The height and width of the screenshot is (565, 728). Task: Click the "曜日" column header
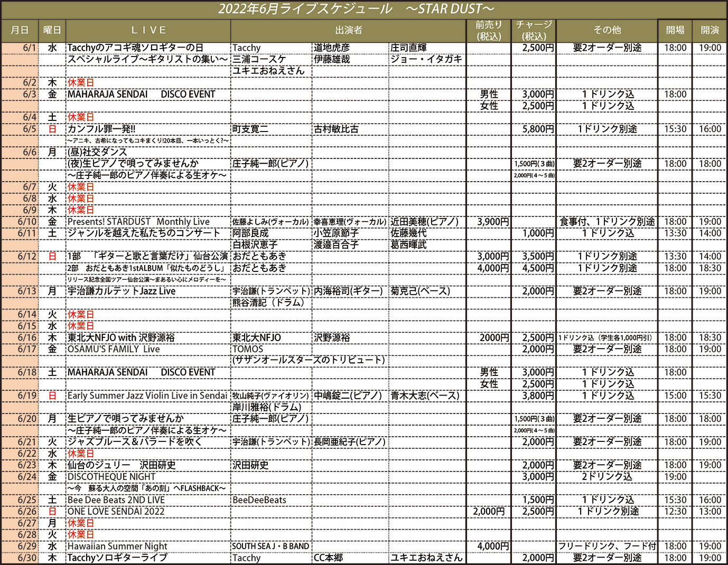[52, 30]
